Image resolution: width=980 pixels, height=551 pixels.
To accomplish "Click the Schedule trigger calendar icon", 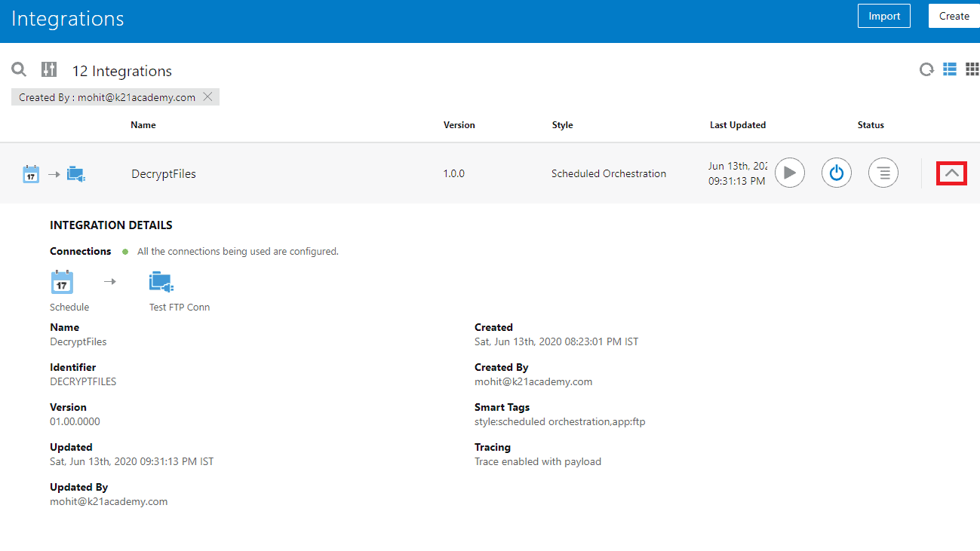I will point(62,281).
